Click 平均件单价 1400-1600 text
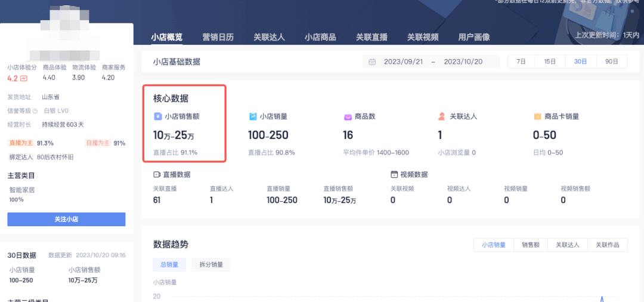 click(x=376, y=153)
